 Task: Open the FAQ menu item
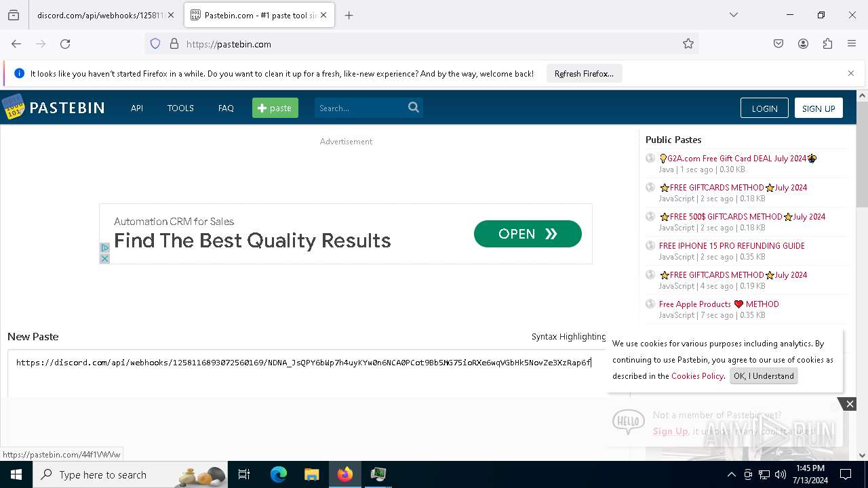click(x=226, y=108)
